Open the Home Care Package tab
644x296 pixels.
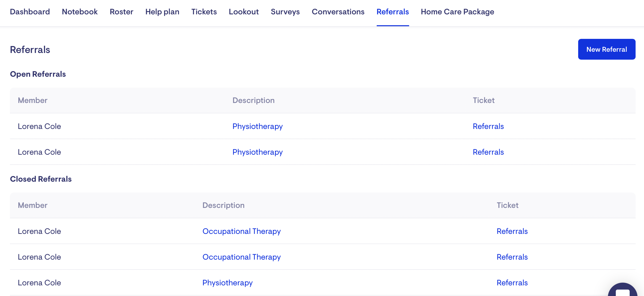point(457,12)
